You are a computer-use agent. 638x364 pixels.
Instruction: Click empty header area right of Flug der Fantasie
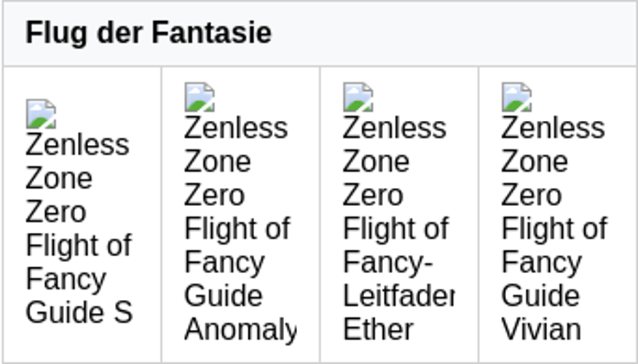454,33
